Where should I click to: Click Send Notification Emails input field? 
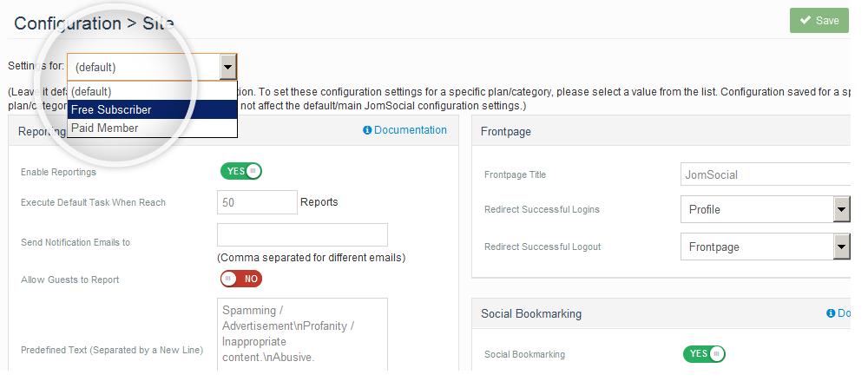[302, 235]
